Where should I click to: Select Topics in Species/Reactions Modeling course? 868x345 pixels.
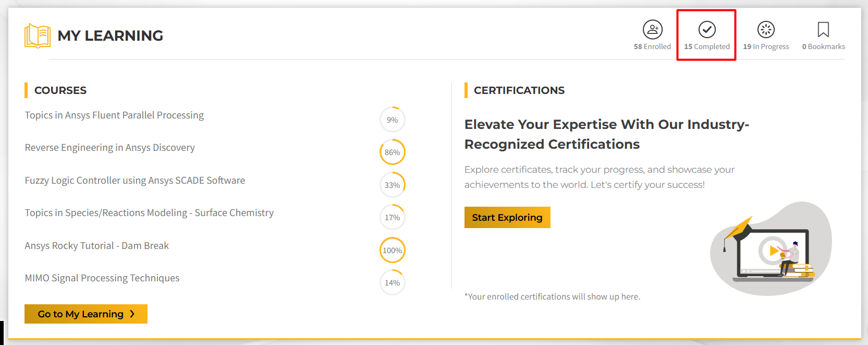149,213
